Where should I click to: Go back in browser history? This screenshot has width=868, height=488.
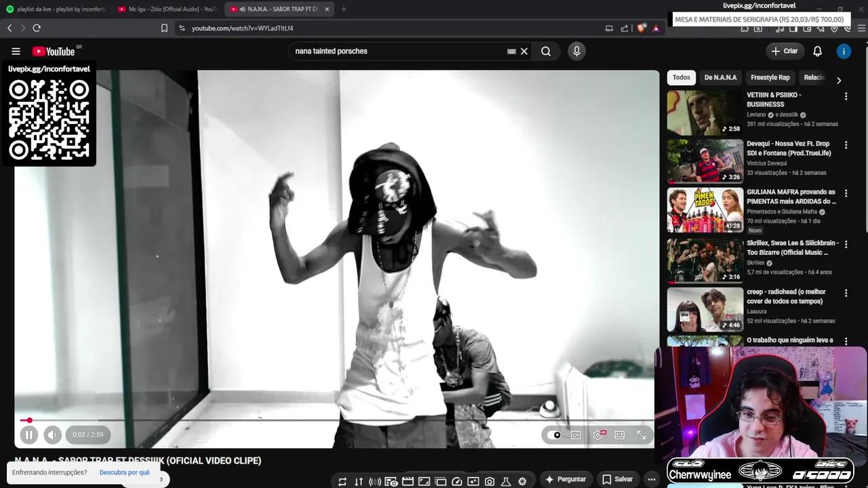(9, 28)
